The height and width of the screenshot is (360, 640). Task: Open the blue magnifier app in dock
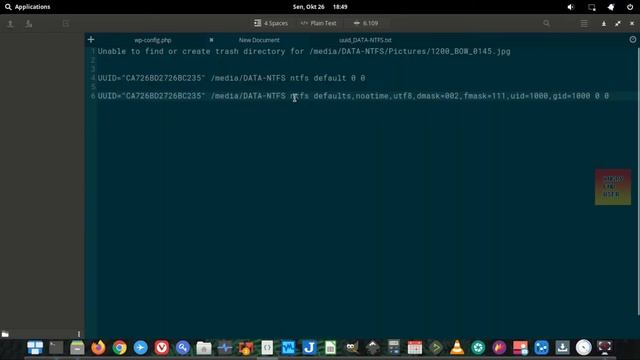183,348
